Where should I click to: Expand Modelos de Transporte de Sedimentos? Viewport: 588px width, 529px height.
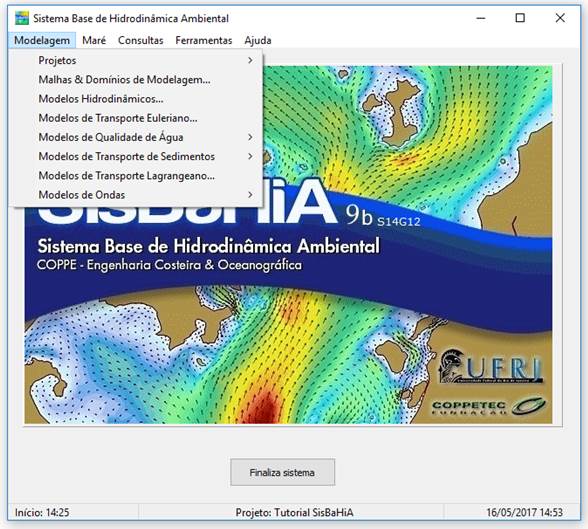click(x=136, y=156)
